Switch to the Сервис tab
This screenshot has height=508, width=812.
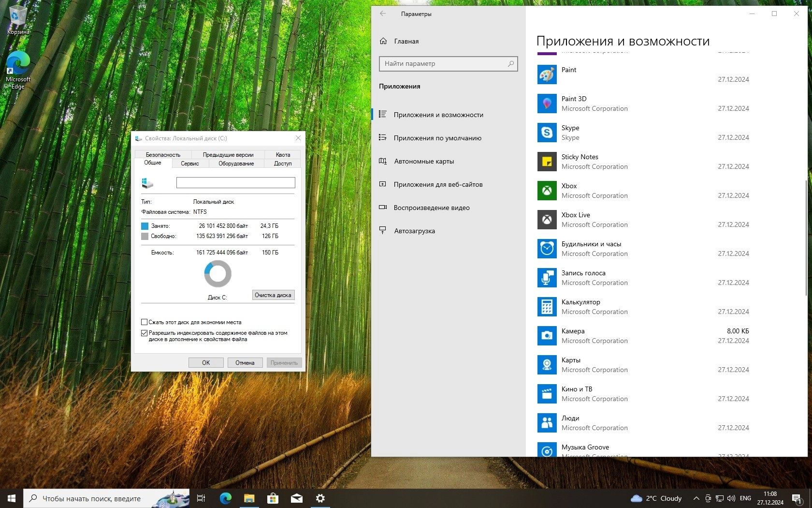coord(189,164)
